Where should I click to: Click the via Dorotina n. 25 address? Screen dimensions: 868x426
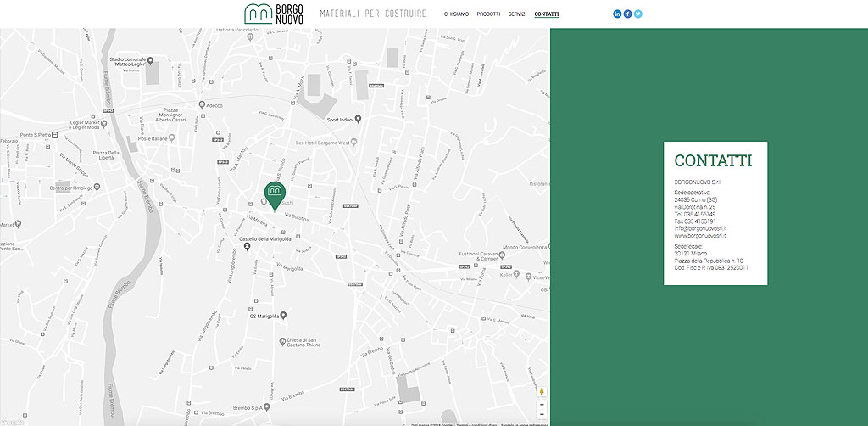(x=695, y=206)
